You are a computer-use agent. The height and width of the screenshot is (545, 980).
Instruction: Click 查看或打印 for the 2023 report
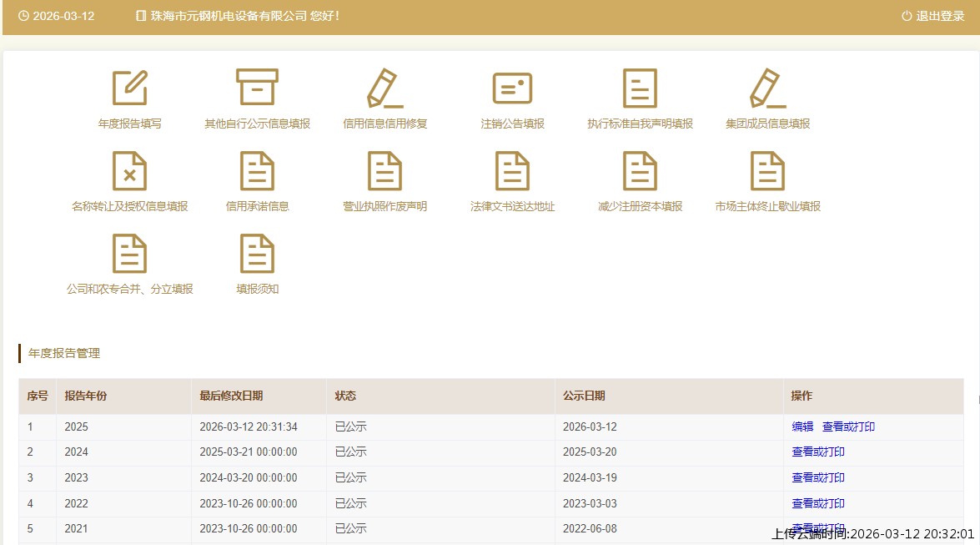(x=818, y=478)
